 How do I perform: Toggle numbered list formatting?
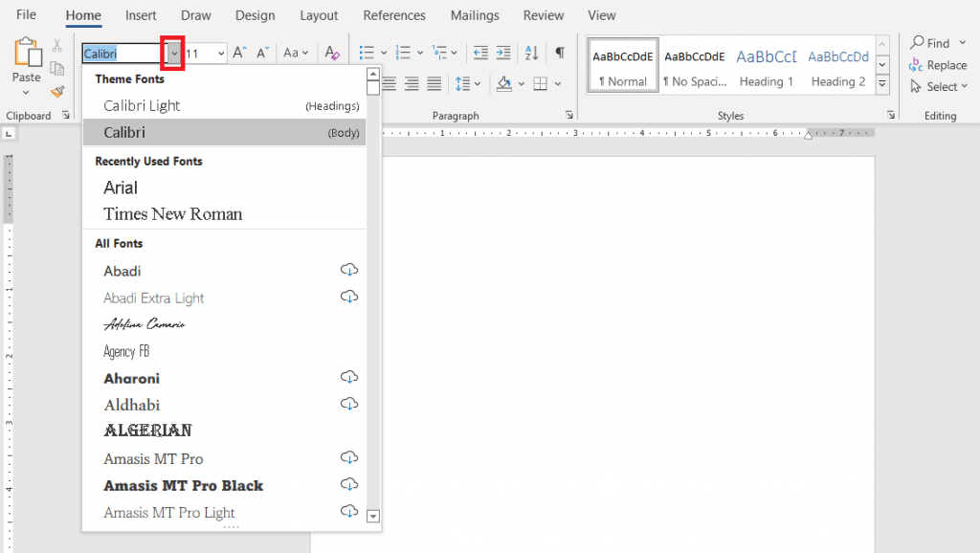click(402, 53)
